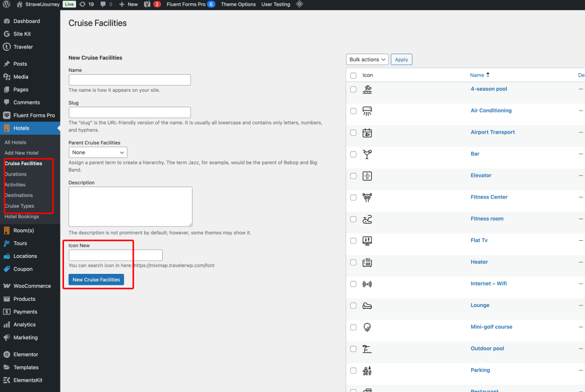Click the Airport Transport row icon
The height and width of the screenshot is (392, 585).
(x=367, y=132)
